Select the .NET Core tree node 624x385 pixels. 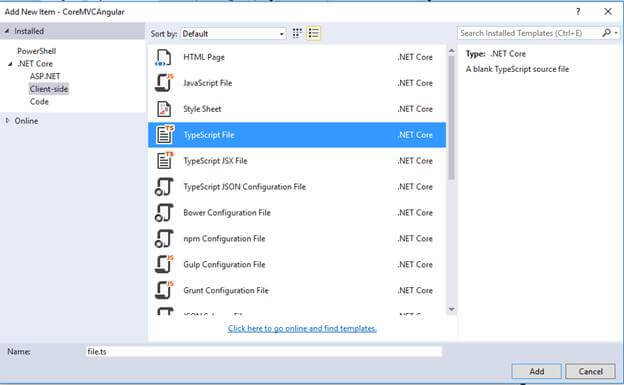pyautogui.click(x=35, y=64)
